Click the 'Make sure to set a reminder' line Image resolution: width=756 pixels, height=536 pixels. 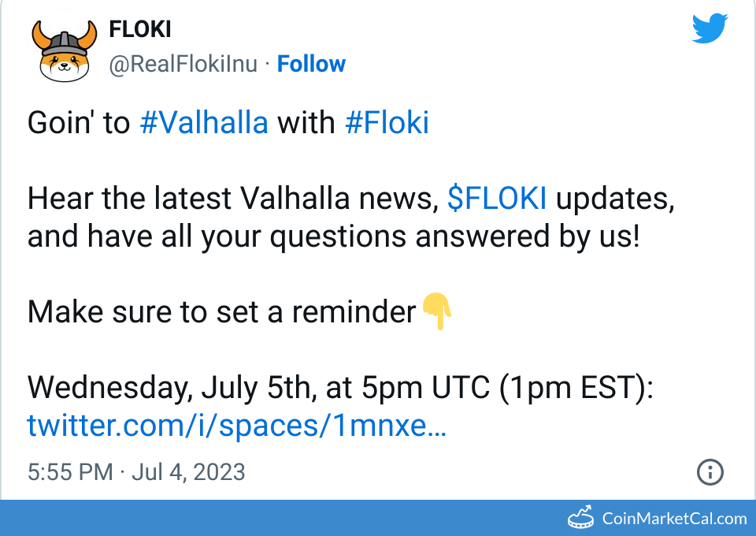pos(221,312)
